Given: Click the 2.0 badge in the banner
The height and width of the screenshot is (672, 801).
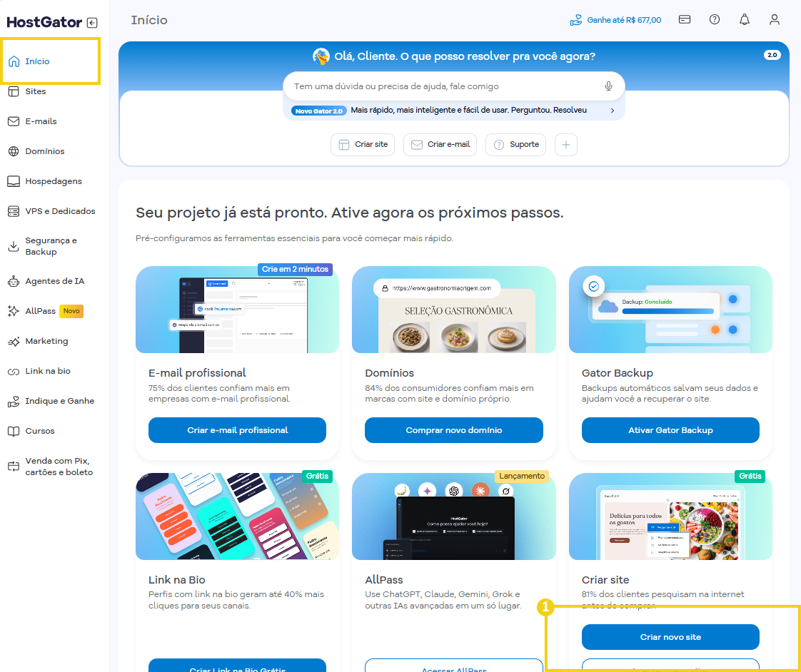Looking at the screenshot, I should (772, 55).
